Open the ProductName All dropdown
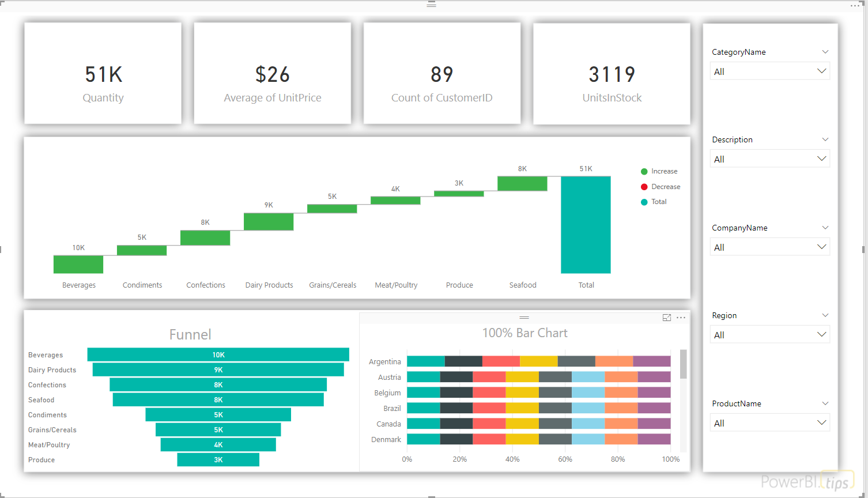This screenshot has height=498, width=868. (770, 422)
